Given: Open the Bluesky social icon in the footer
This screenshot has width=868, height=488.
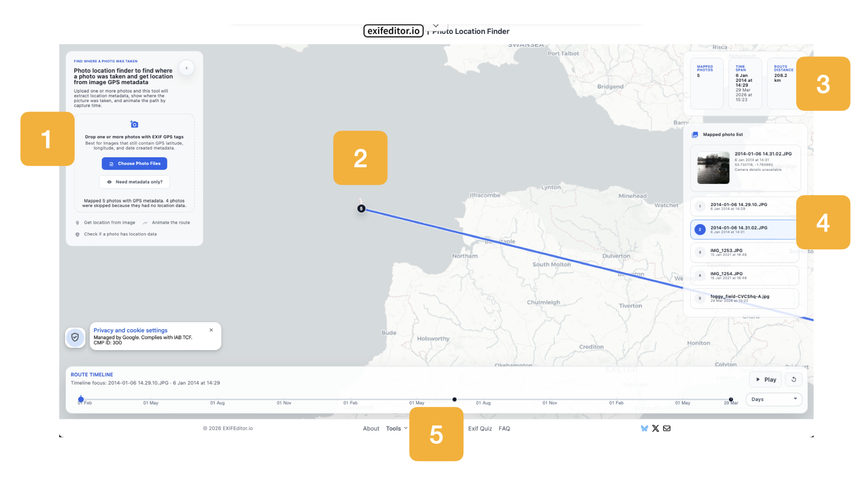Looking at the screenshot, I should 644,428.
